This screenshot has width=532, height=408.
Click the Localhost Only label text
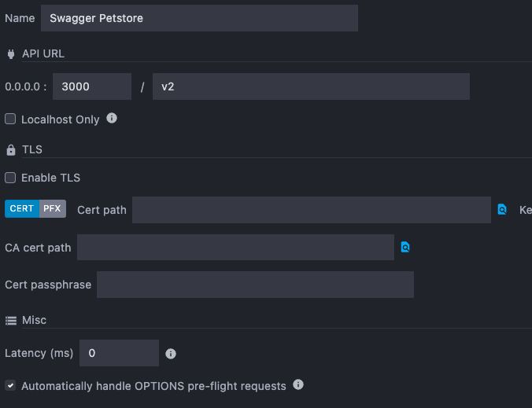[x=61, y=119]
